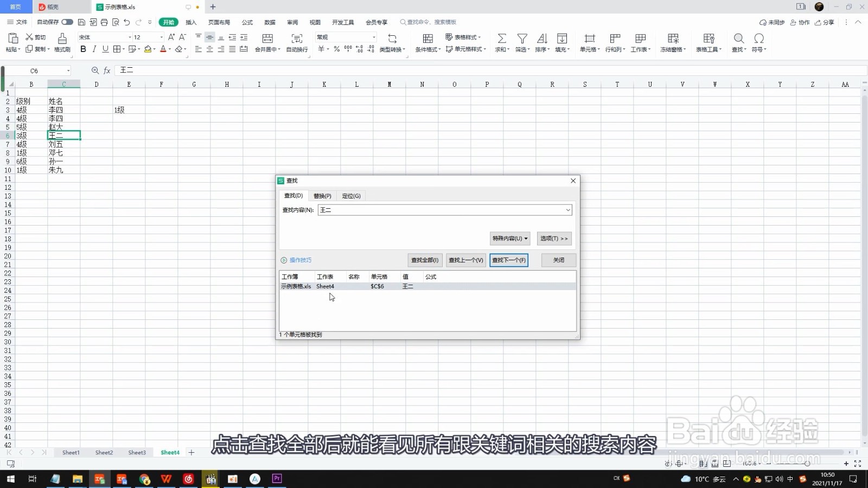868x488 pixels.
Task: Click the Symbol (符号) omega icon
Action: pyautogui.click(x=759, y=38)
